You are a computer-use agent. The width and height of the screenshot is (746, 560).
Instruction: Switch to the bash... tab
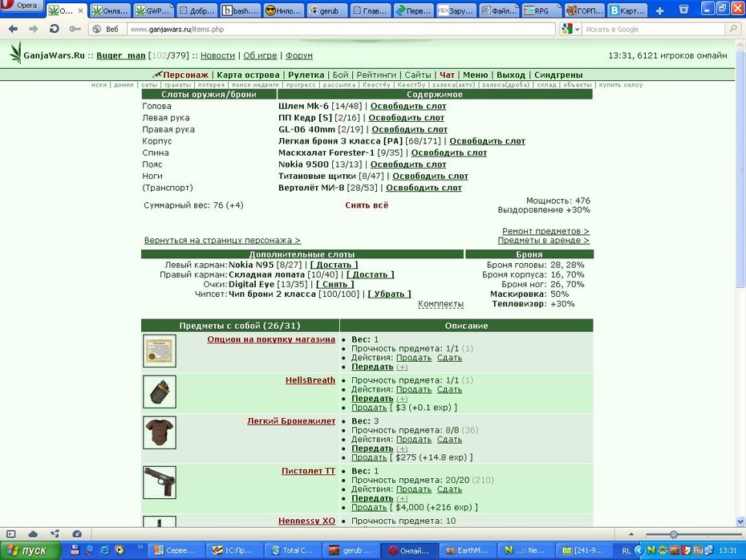point(241,10)
